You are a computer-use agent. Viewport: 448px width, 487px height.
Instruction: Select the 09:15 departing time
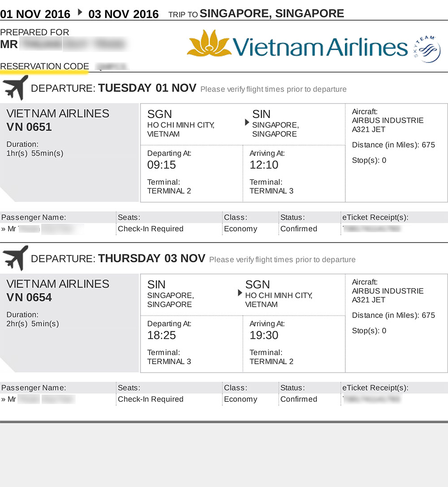pyautogui.click(x=161, y=165)
